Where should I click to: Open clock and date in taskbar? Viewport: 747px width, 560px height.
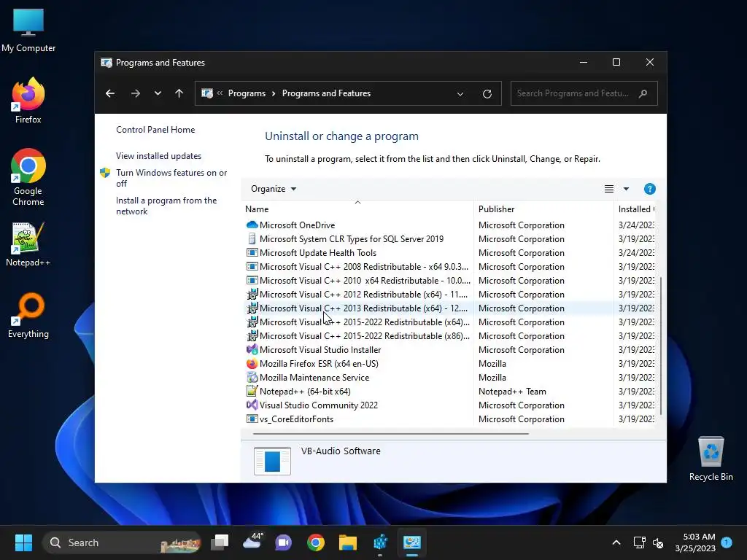(x=695, y=542)
